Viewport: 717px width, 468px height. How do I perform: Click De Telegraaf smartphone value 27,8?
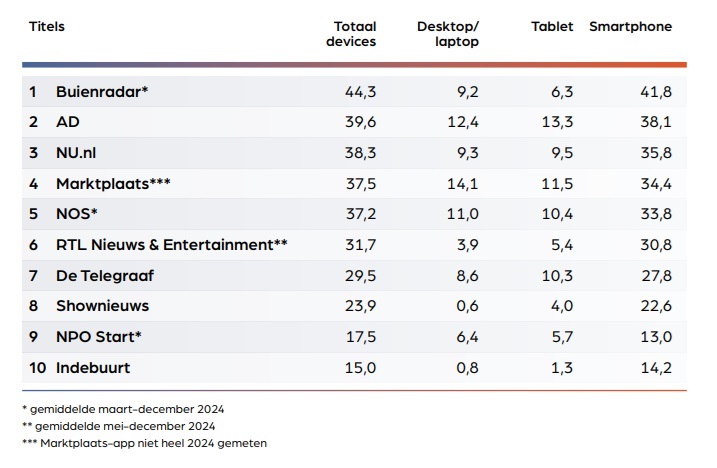(x=656, y=276)
